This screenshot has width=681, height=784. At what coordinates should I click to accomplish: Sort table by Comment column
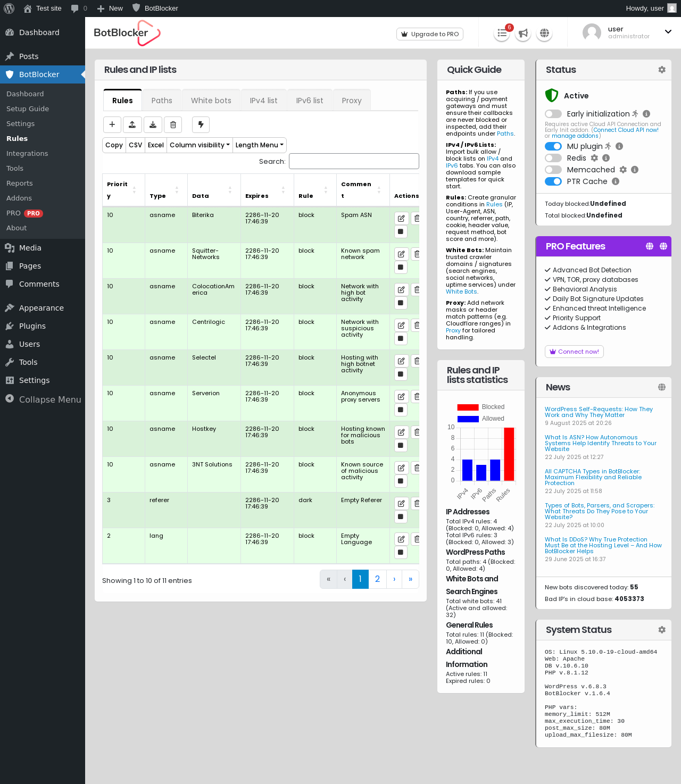tap(363, 190)
